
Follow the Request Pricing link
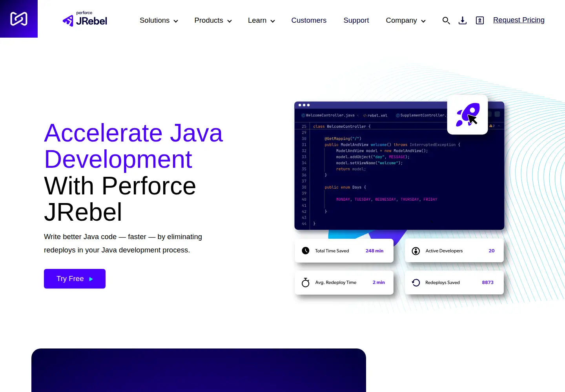pos(519,20)
